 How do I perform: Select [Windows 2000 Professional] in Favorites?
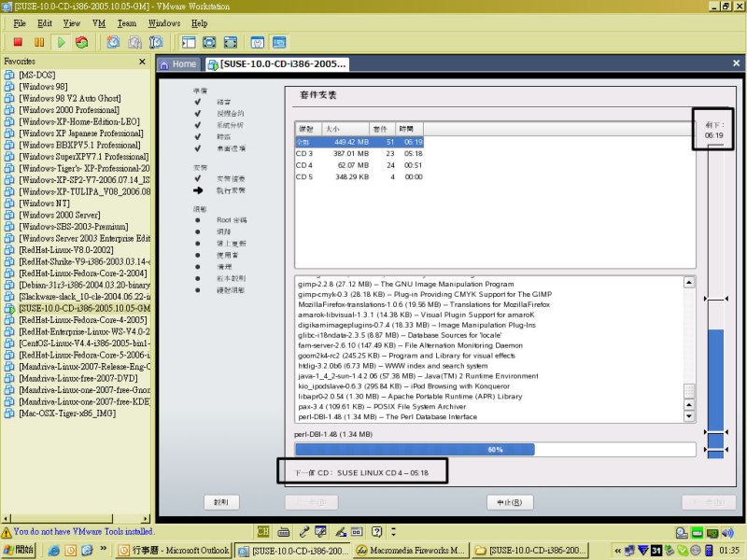69,110
